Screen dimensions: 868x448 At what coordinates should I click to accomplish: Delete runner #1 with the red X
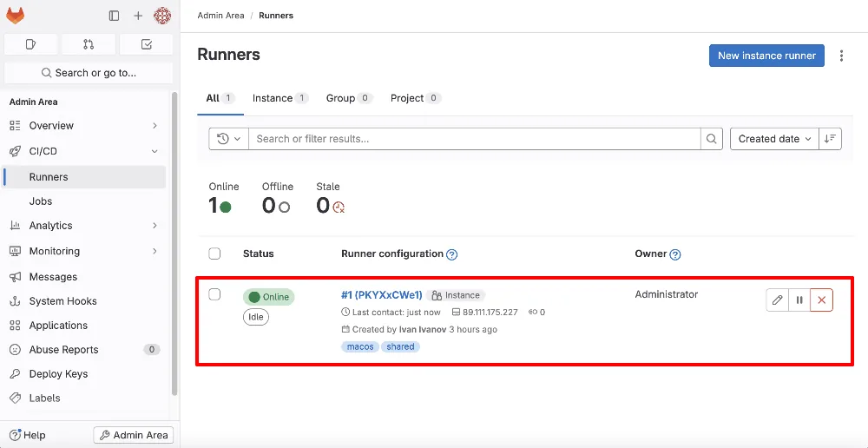coord(821,300)
